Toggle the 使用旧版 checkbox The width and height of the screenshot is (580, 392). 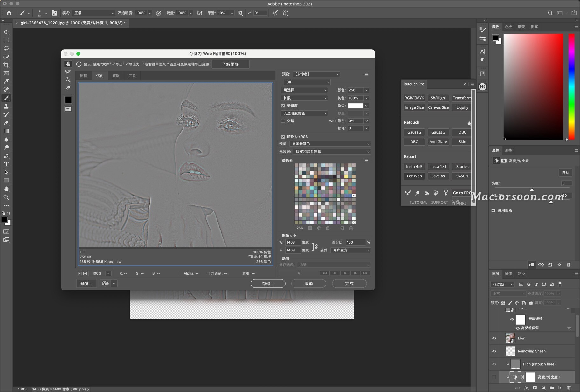[494, 210]
